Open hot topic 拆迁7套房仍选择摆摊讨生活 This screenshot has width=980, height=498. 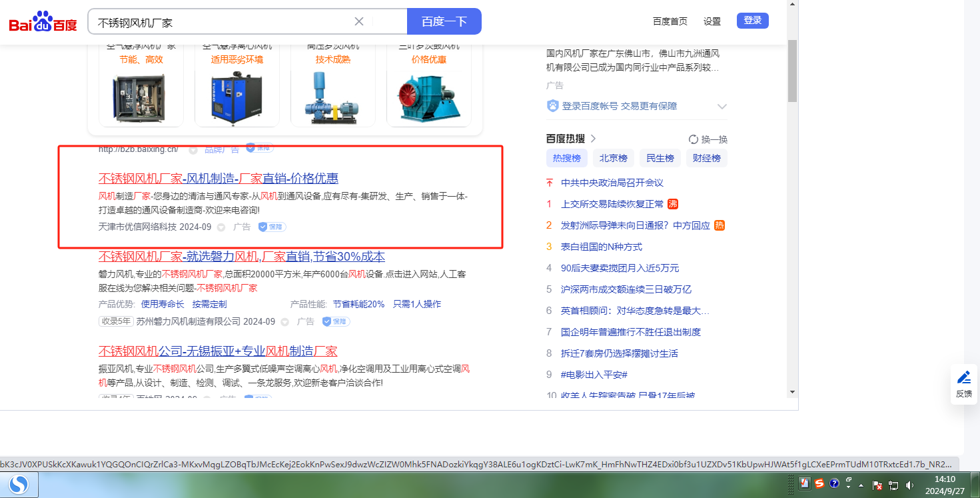point(620,353)
